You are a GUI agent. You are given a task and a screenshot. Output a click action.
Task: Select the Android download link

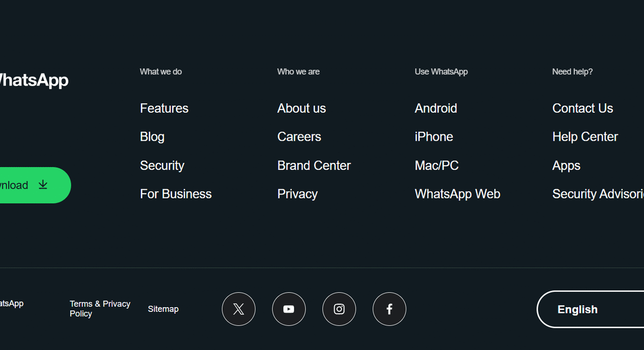coord(435,108)
